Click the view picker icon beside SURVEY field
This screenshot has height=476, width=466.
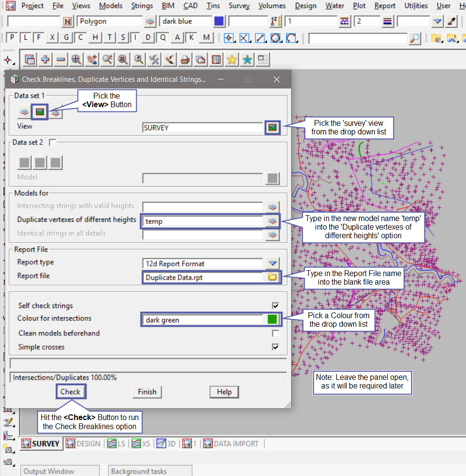pyautogui.click(x=272, y=127)
